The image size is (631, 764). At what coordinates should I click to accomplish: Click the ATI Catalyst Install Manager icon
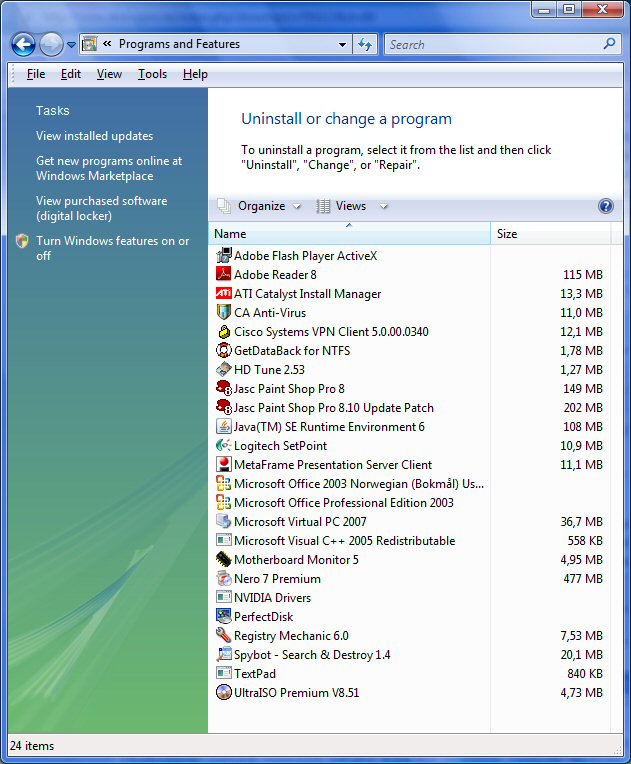click(224, 293)
